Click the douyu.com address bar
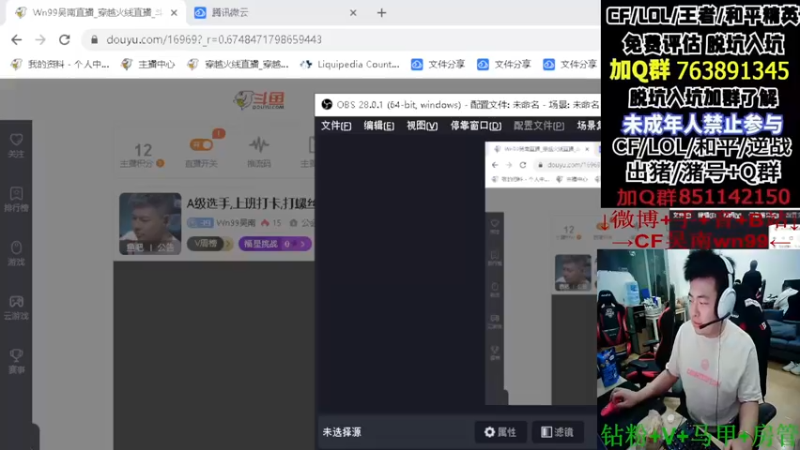 tap(339, 39)
